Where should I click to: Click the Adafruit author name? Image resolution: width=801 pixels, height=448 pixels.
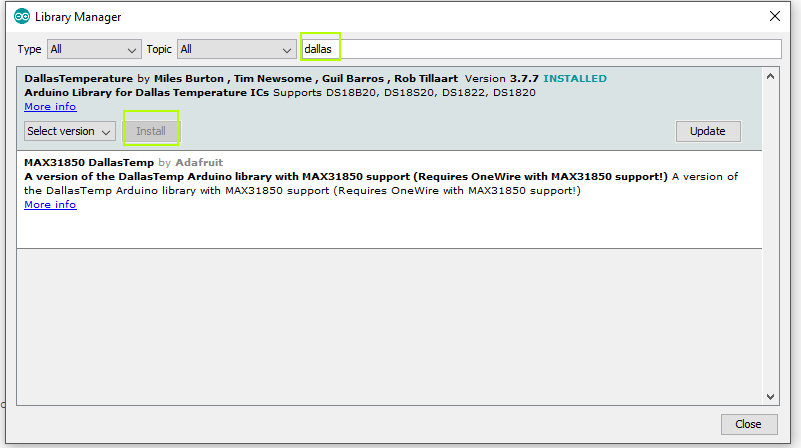point(199,162)
